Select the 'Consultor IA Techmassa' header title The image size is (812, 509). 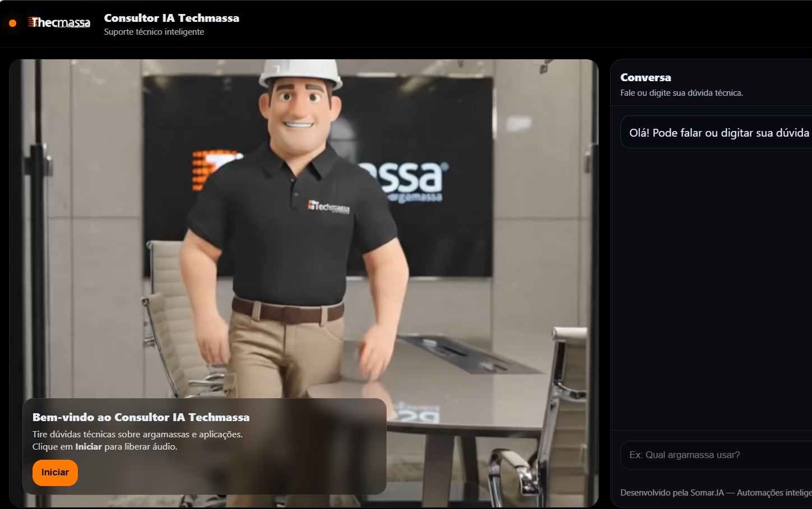coord(171,18)
